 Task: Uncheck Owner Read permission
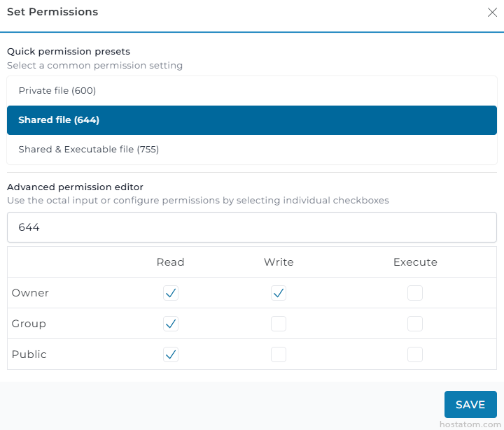coord(171,293)
